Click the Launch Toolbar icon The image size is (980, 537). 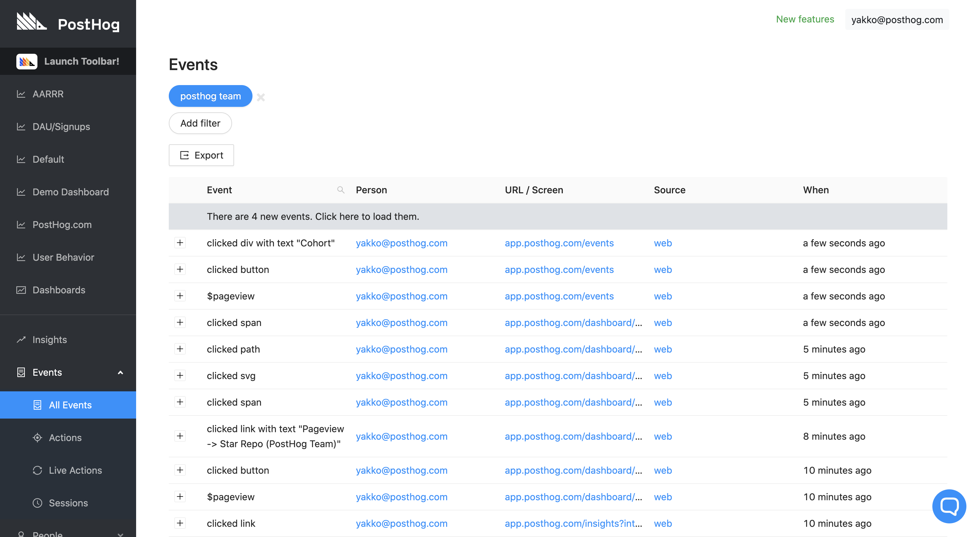[x=27, y=61]
